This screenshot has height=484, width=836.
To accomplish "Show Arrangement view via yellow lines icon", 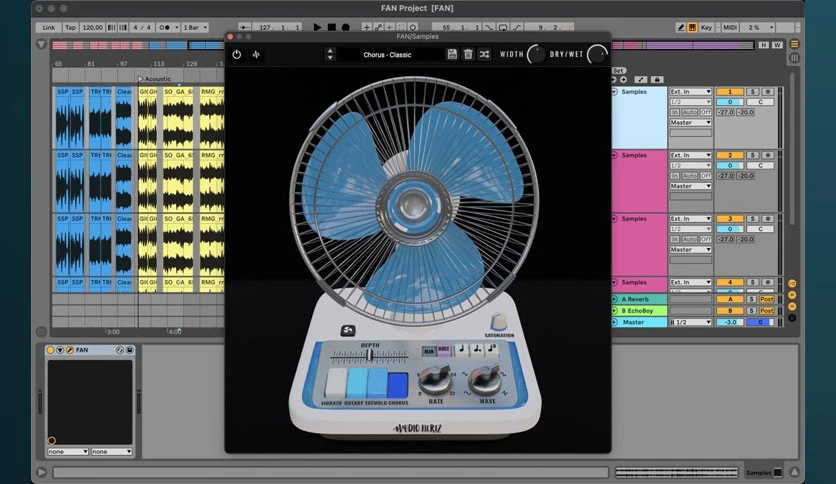I will [x=794, y=44].
